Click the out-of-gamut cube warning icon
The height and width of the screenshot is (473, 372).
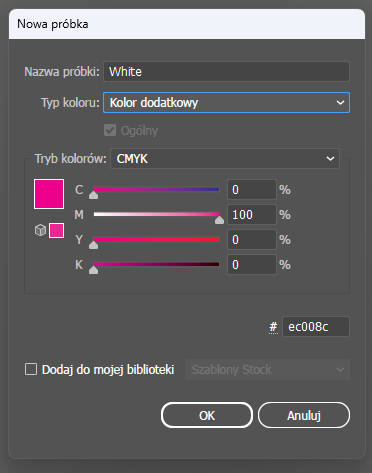(40, 230)
